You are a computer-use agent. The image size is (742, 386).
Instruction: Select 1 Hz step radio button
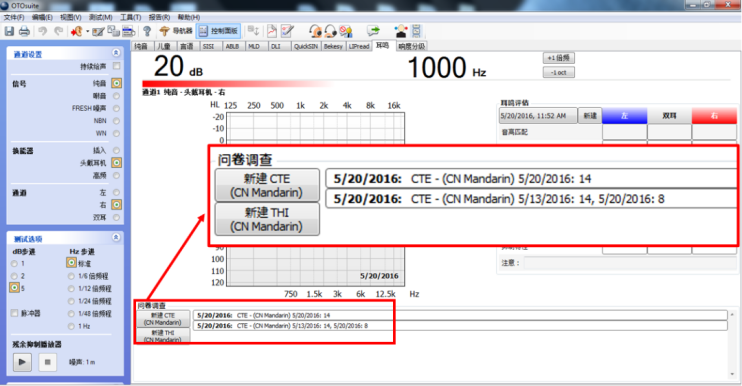(71, 326)
